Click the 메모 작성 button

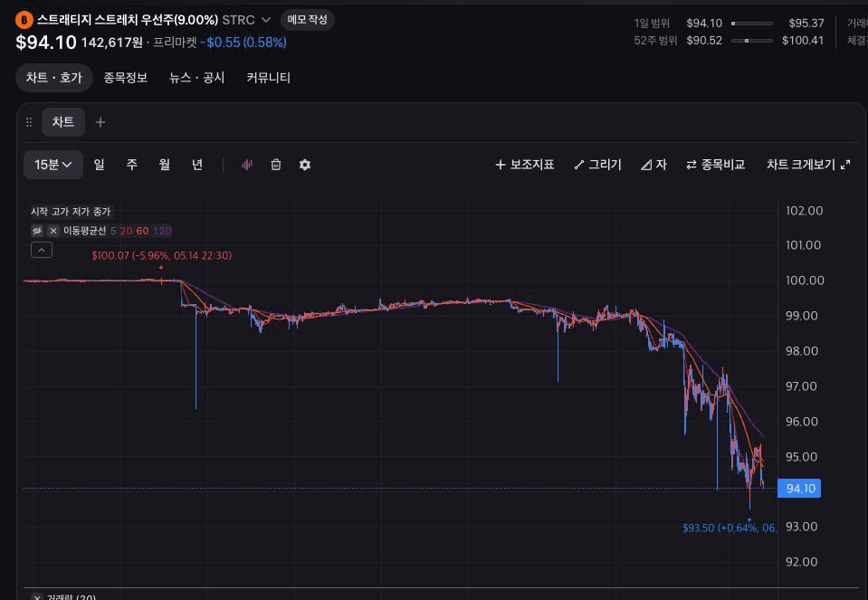[307, 20]
